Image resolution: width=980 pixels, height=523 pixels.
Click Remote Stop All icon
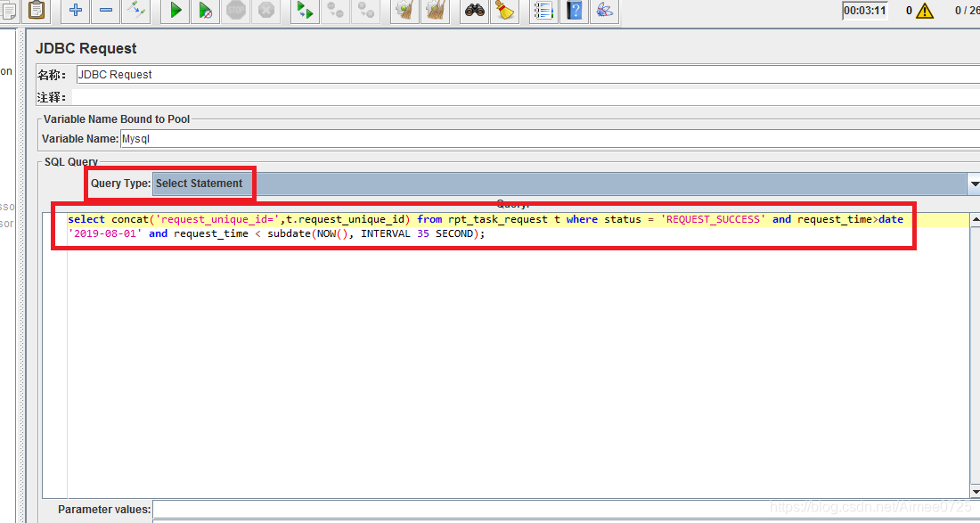[336, 11]
